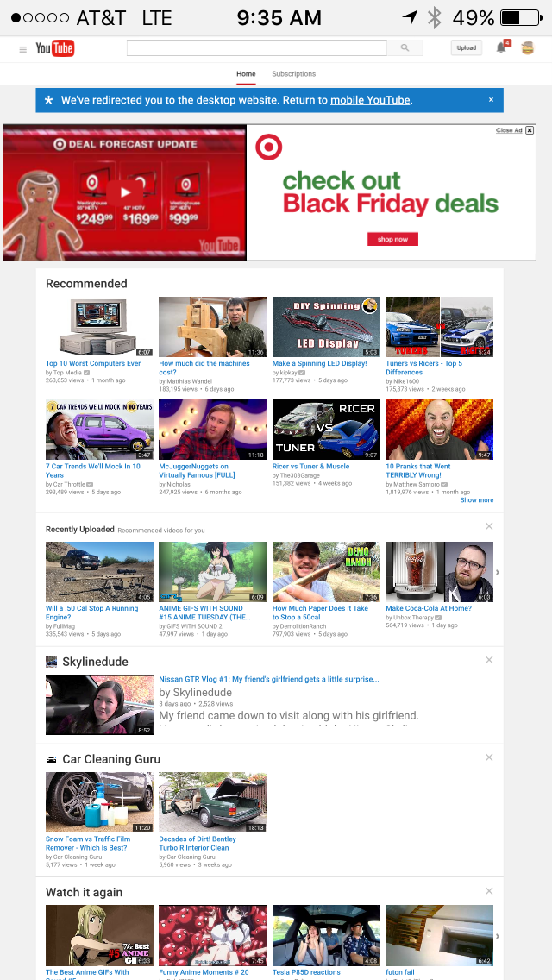Click the Target bullseye logo

pyautogui.click(x=269, y=148)
